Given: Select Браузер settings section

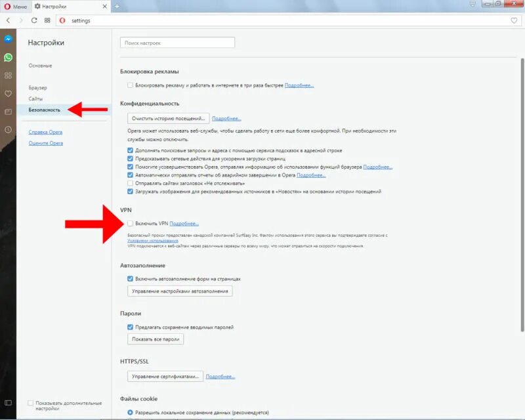Looking at the screenshot, I should pyautogui.click(x=38, y=88).
